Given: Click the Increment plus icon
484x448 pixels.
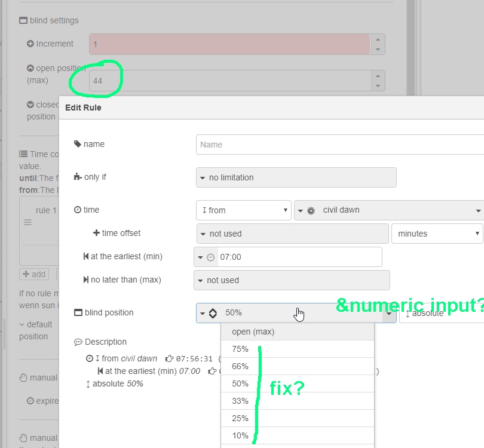Looking at the screenshot, I should pyautogui.click(x=30, y=44).
